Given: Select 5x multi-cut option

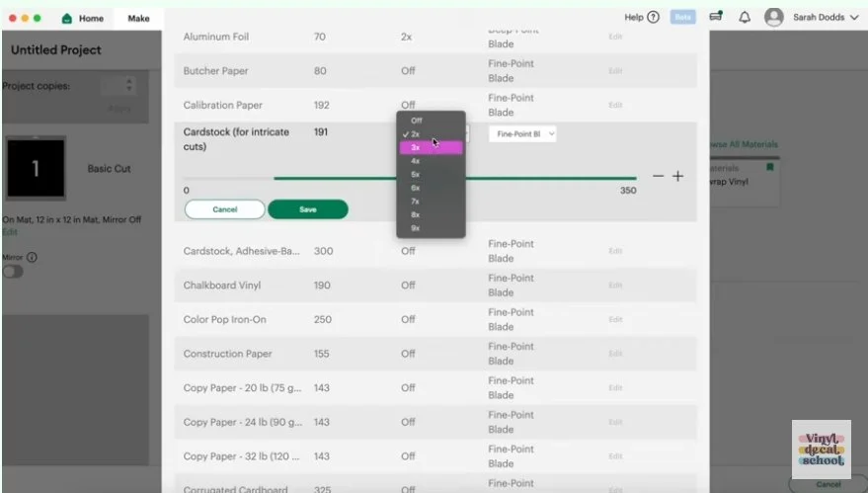Looking at the screenshot, I should pyautogui.click(x=431, y=175).
